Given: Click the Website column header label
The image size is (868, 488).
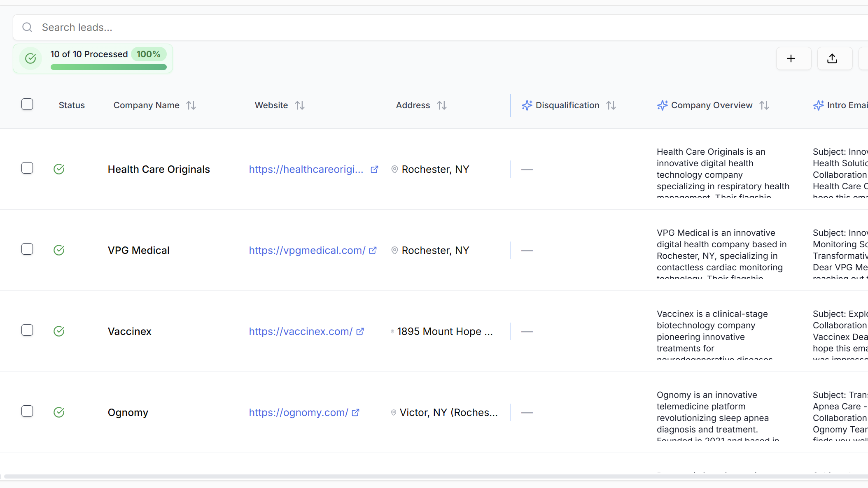Looking at the screenshot, I should pos(271,105).
